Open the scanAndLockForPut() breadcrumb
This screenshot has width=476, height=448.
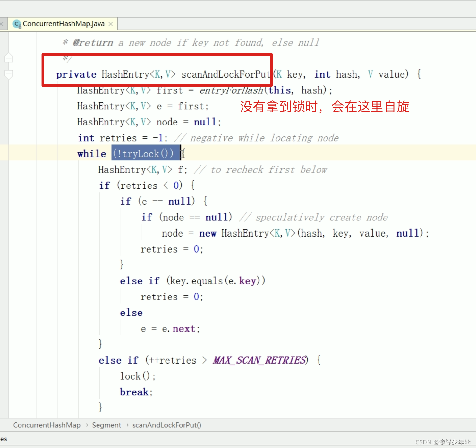pyautogui.click(x=167, y=425)
